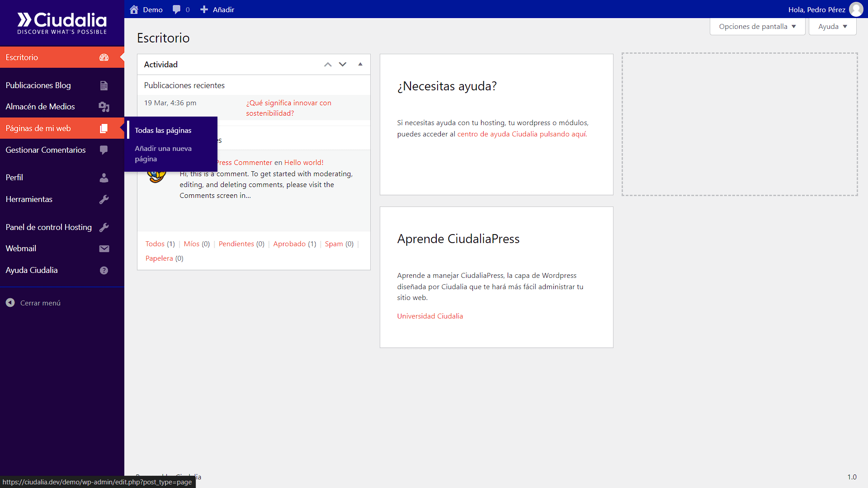Screen dimensions: 868x488
Task: Select Todas las páginas in the submenu
Action: tap(163, 130)
